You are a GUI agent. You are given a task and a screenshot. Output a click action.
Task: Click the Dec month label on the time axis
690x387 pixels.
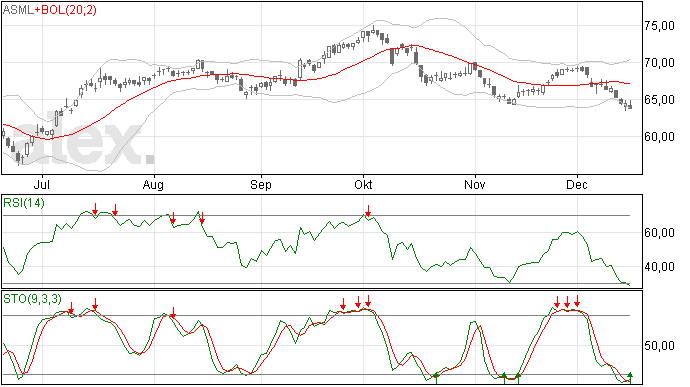pyautogui.click(x=577, y=184)
